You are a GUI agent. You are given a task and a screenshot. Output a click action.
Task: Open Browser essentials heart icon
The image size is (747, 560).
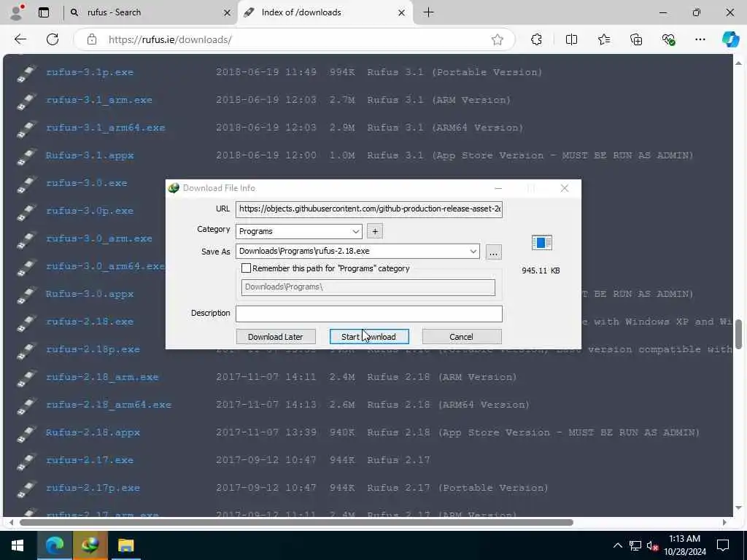click(668, 39)
